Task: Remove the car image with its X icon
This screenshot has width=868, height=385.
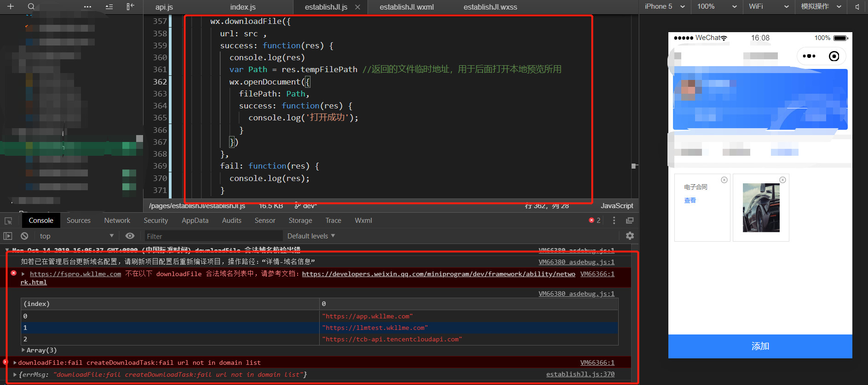Action: click(x=782, y=180)
